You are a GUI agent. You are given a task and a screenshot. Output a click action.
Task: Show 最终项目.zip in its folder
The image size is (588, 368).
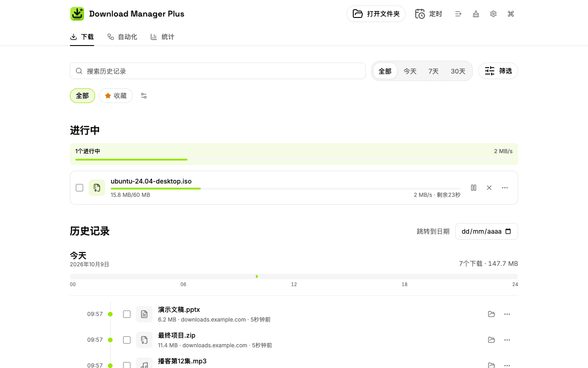492,340
